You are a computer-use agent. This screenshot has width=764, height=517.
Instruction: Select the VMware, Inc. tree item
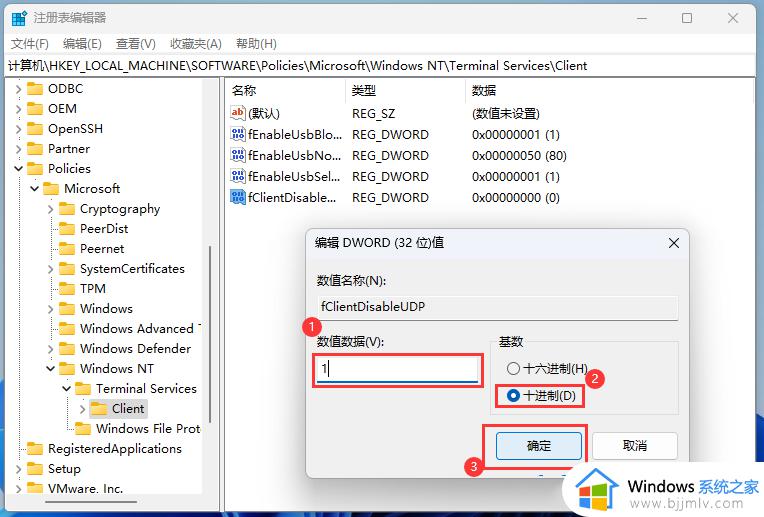85,488
